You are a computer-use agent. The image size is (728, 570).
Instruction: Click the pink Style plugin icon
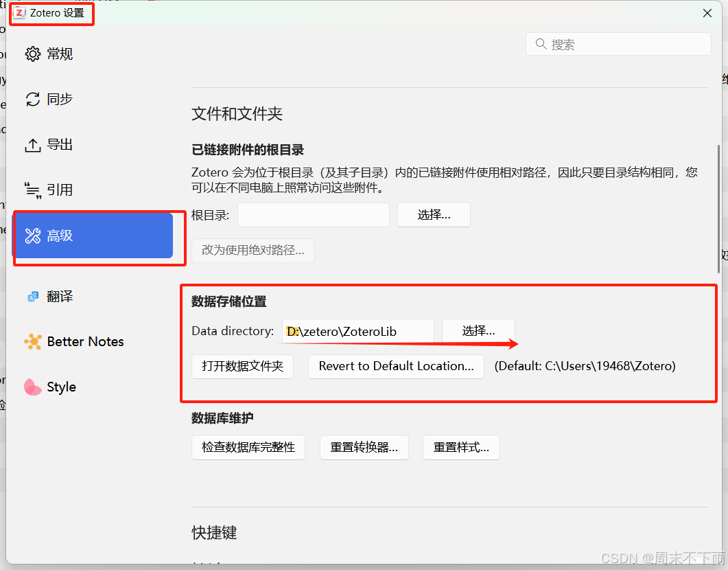(x=32, y=387)
